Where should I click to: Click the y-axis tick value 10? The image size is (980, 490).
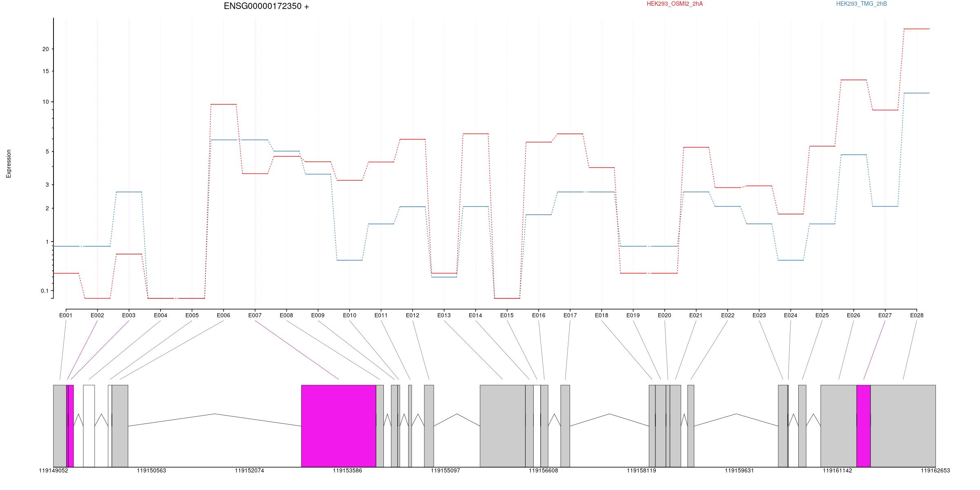tap(45, 102)
